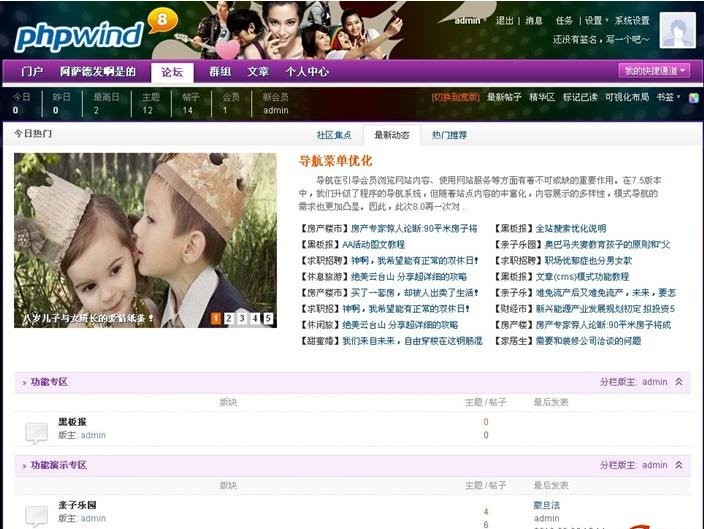Screen dimensions: 704x529
Task: Open the new member admin link
Action: (276, 110)
